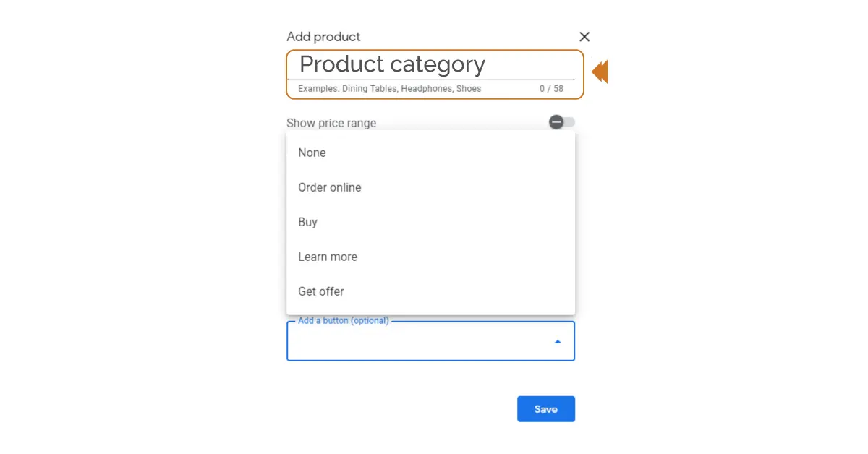This screenshot has width=868, height=454.
Task: Close the Add product dialog
Action: 584,37
